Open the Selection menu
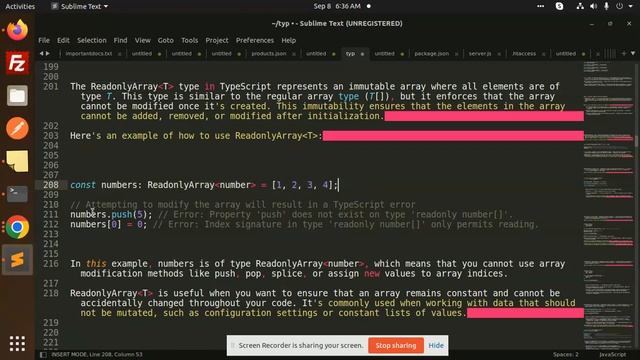Image resolution: width=640 pixels, height=360 pixels. pyautogui.click(x=92, y=40)
